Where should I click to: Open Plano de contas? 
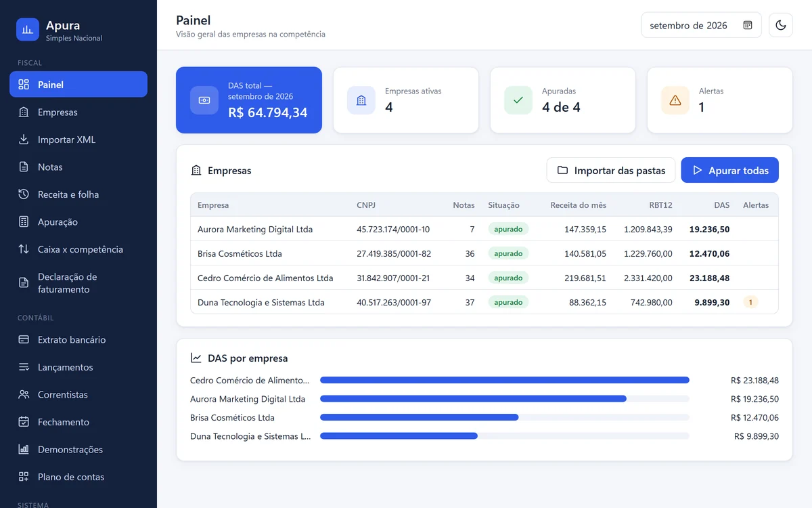point(78,477)
